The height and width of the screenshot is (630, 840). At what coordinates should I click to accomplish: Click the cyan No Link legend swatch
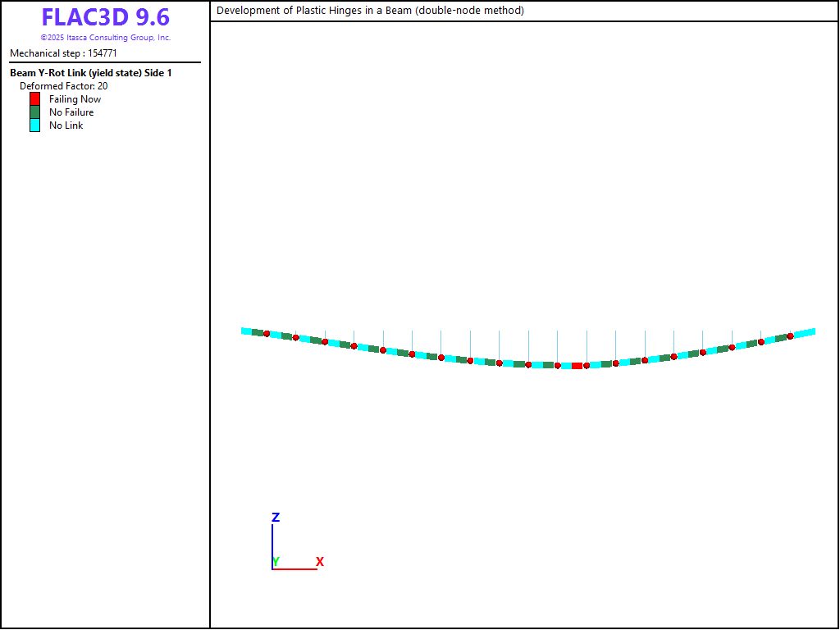[x=34, y=126]
